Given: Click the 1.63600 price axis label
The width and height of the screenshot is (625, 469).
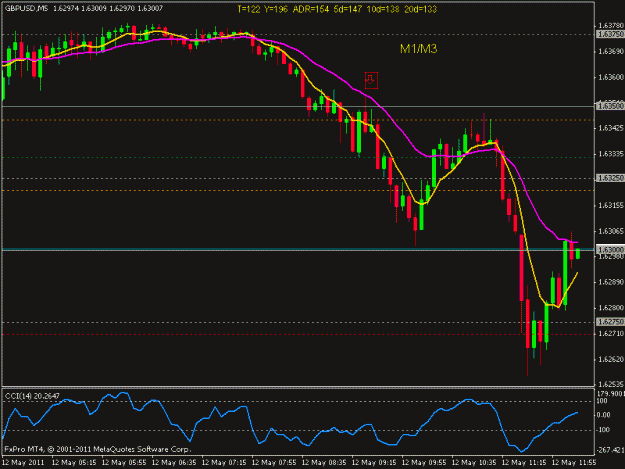Looking at the screenshot, I should [x=611, y=77].
